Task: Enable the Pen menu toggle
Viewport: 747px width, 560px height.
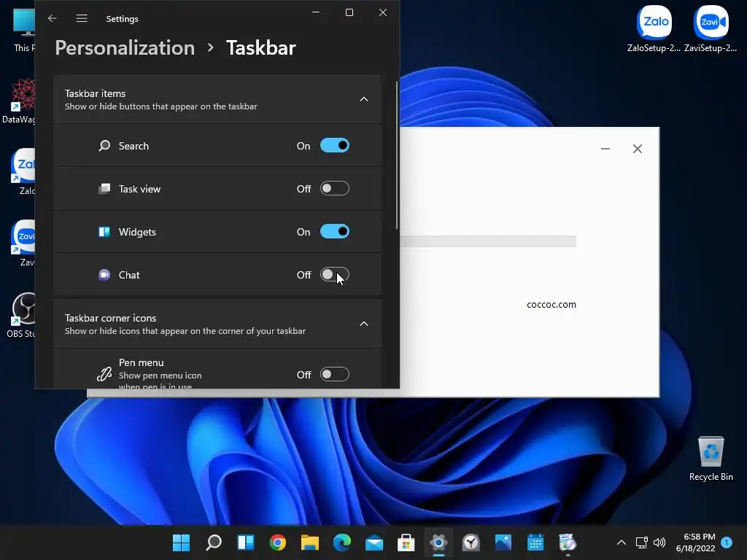Action: [334, 375]
